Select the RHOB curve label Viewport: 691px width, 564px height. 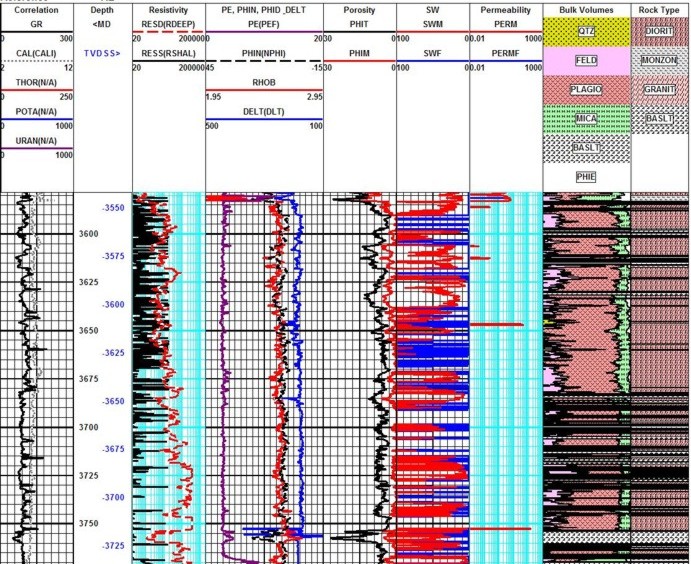[266, 82]
